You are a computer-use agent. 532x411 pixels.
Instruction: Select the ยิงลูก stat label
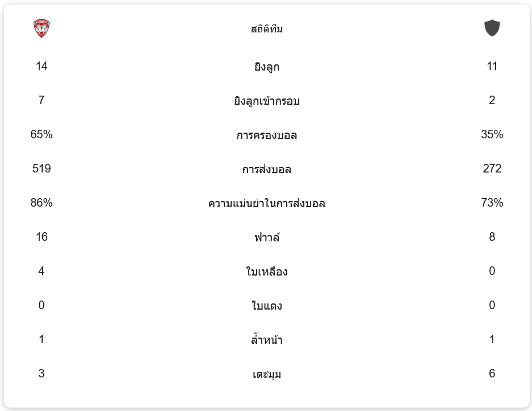[266, 67]
